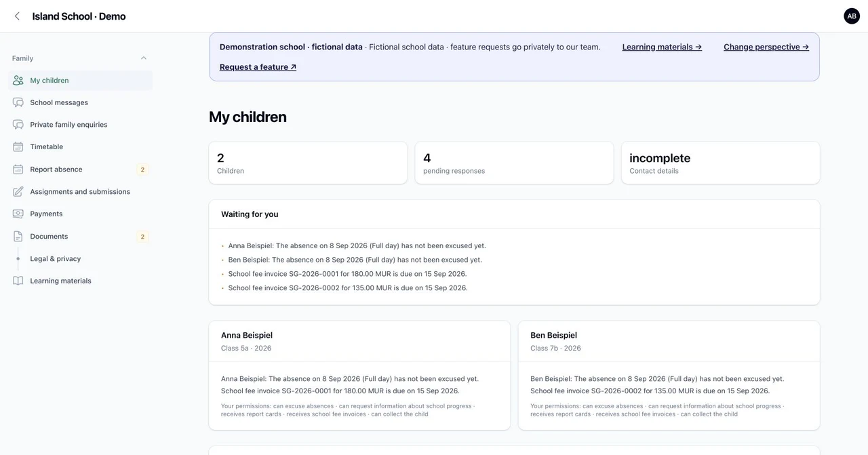Click invoice SG-2026-0001 item in Waiting for you
The width and height of the screenshot is (868, 455).
pyautogui.click(x=348, y=274)
